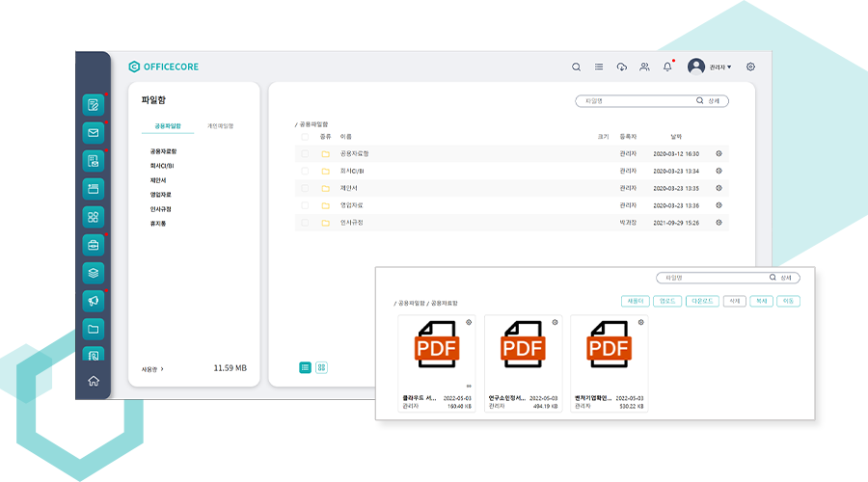Click the 파일명 search field in the main panel
The image size is (868, 482).
click(637, 100)
